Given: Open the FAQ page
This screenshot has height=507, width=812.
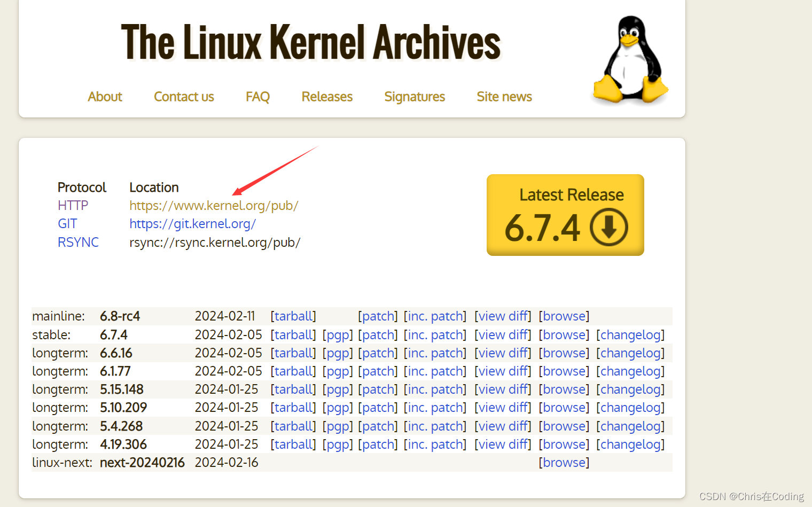Looking at the screenshot, I should tap(257, 97).
